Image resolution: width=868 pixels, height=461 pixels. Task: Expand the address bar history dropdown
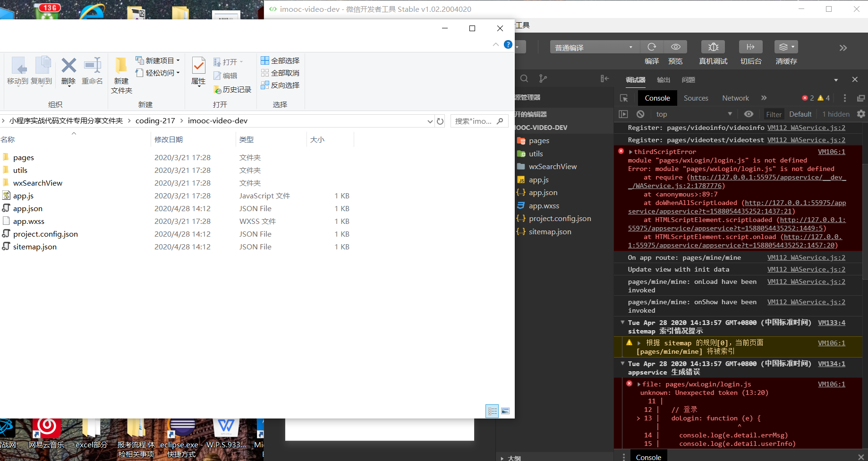pos(430,121)
